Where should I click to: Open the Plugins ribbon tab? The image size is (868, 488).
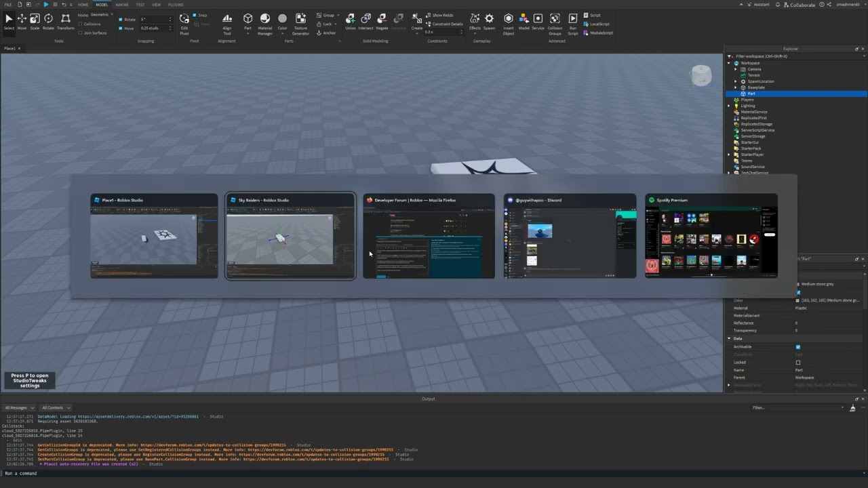coord(175,4)
